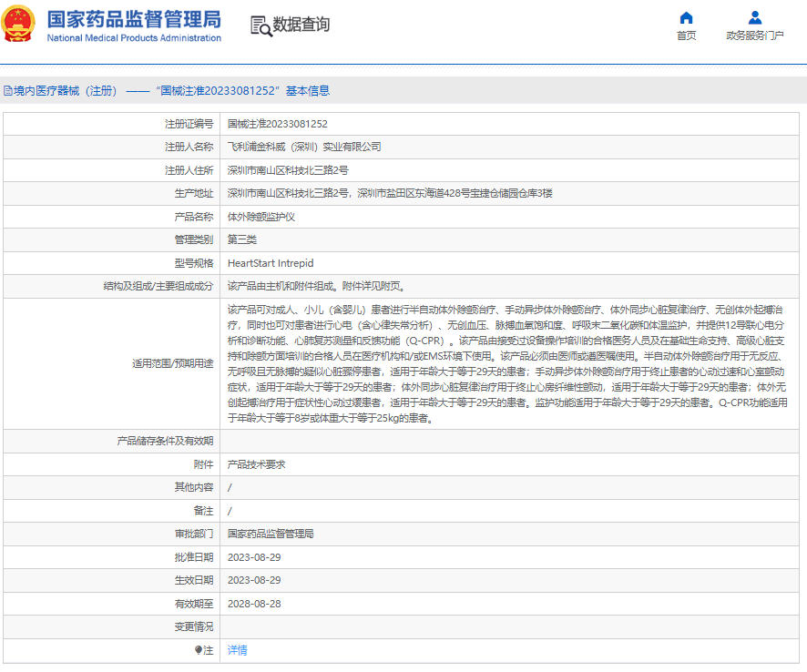Go to 首页 link
The width and height of the screenshot is (807, 672).
pos(686,36)
